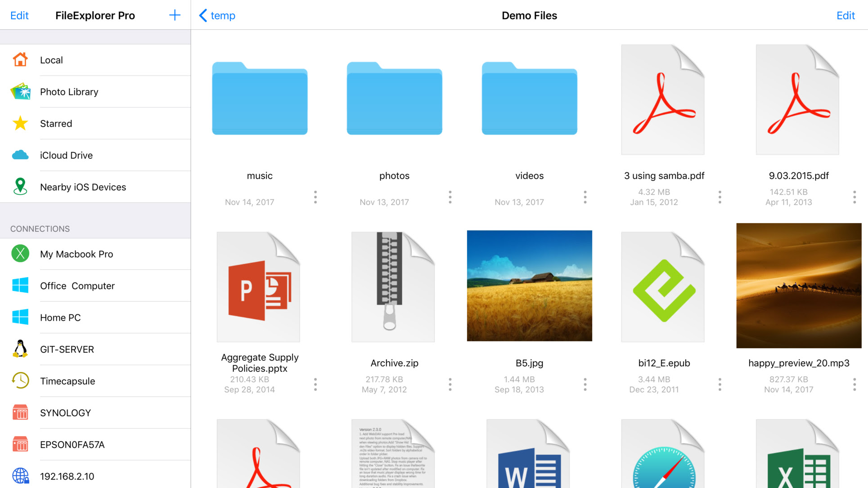Open the music folder
Image resolution: width=868 pixels, height=488 pixels.
260,98
